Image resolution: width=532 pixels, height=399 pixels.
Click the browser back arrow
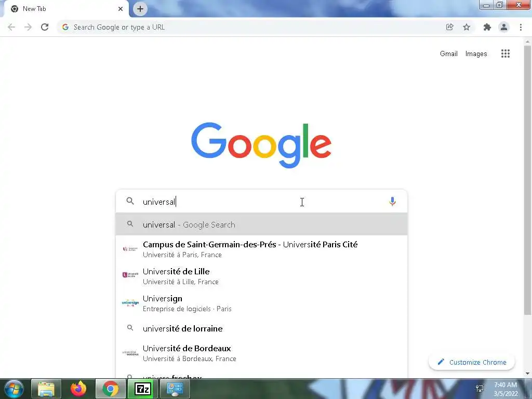pos(11,27)
